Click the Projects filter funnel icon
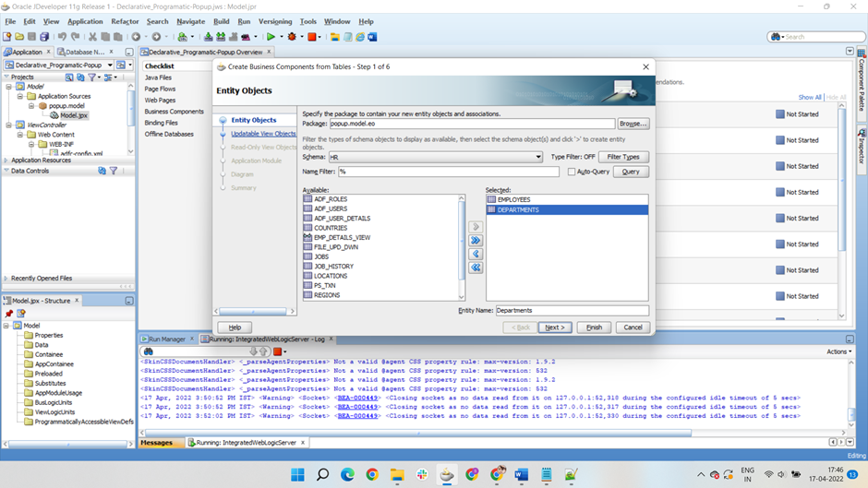 click(x=92, y=77)
